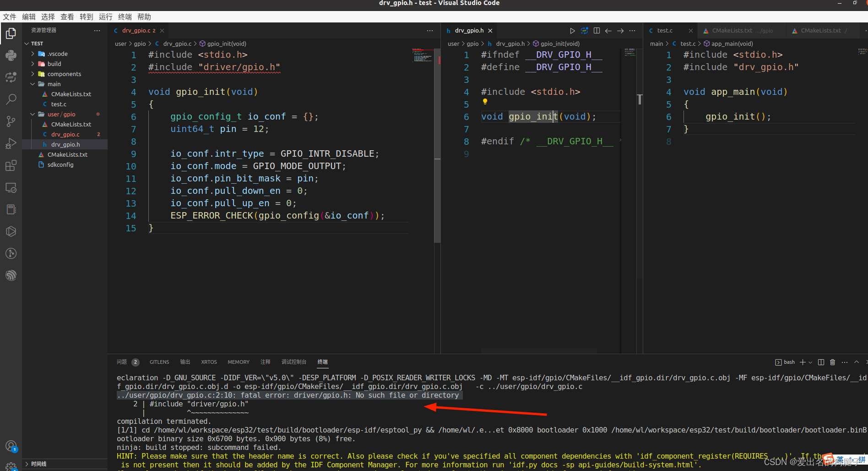Go forward with right arrow icon

point(620,31)
